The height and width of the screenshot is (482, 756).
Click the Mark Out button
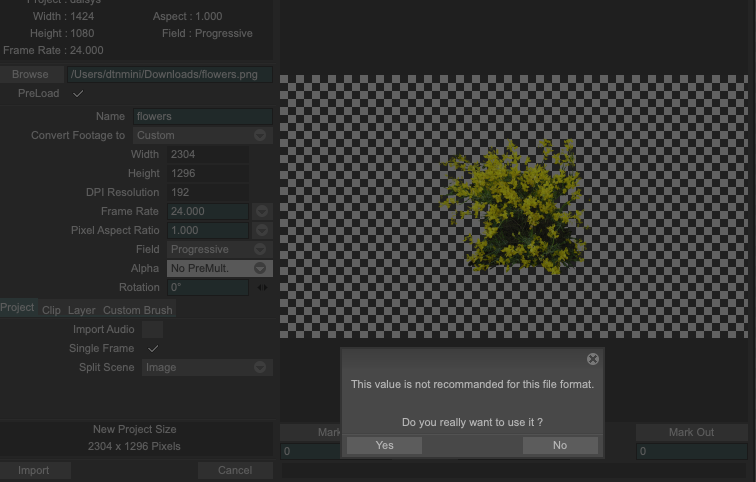(691, 432)
